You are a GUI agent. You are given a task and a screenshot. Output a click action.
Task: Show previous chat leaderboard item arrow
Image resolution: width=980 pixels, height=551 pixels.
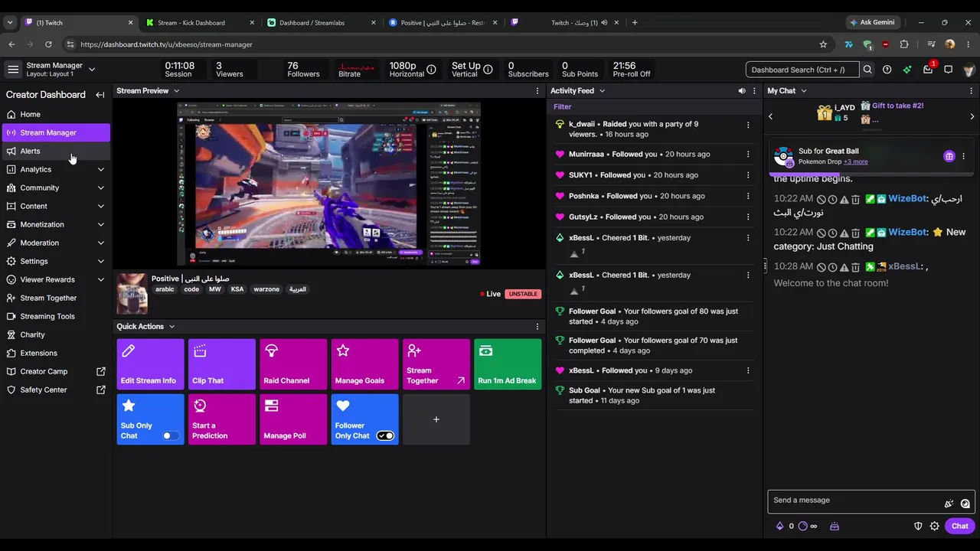(771, 117)
